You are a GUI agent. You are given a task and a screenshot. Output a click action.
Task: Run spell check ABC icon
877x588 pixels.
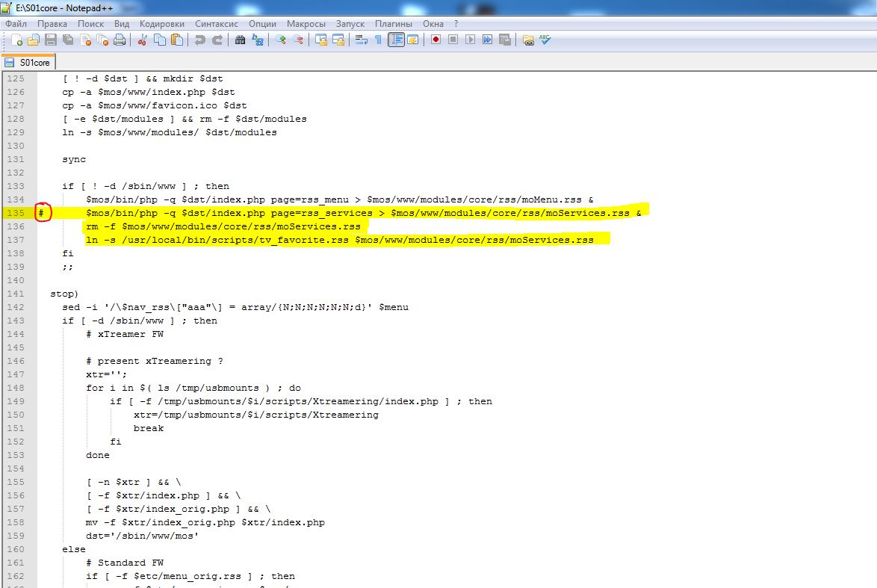click(545, 40)
